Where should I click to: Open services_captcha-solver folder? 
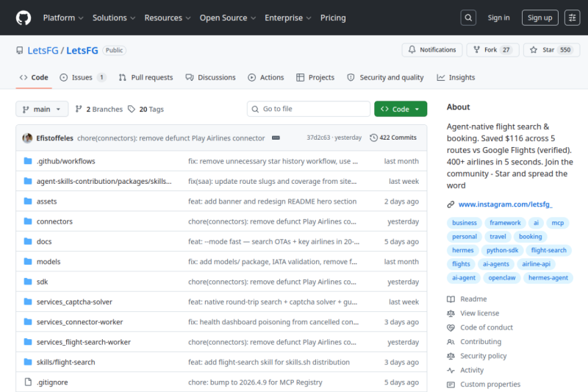click(74, 302)
